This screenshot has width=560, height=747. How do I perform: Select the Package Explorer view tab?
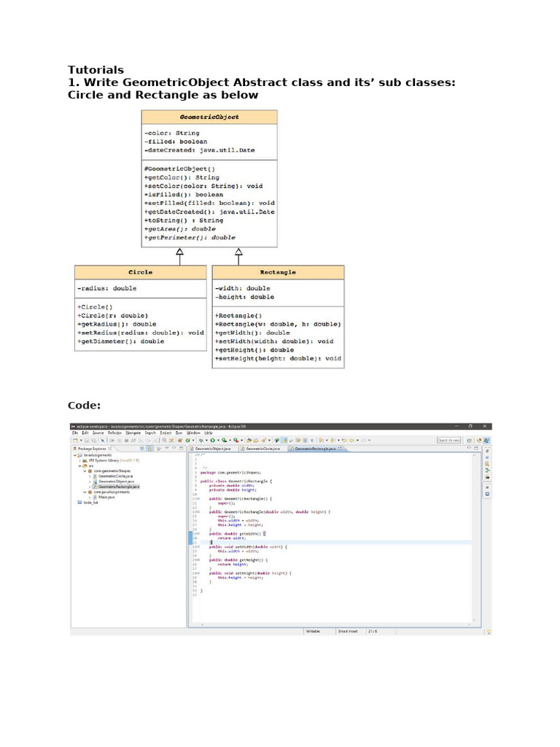[92, 449]
